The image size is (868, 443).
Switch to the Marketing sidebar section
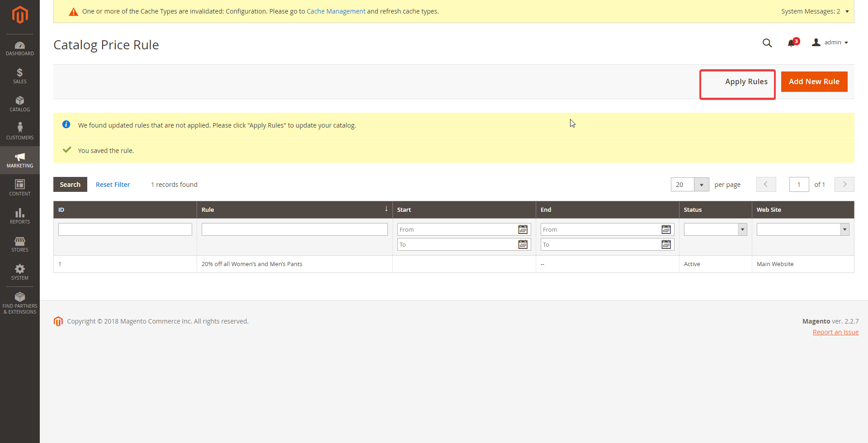point(20,160)
